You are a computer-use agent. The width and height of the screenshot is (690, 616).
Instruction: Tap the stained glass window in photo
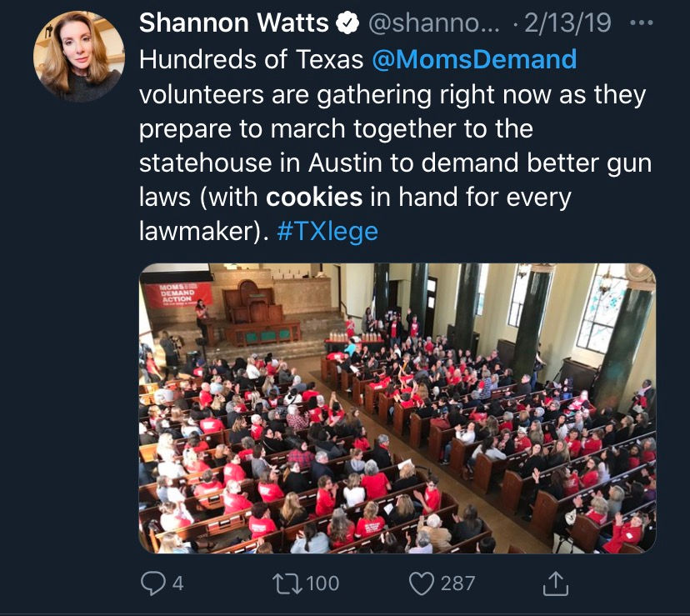(x=602, y=308)
